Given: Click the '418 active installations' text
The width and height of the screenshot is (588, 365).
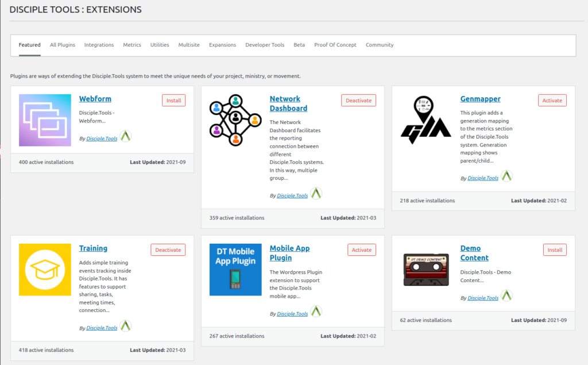Looking at the screenshot, I should tap(46, 350).
